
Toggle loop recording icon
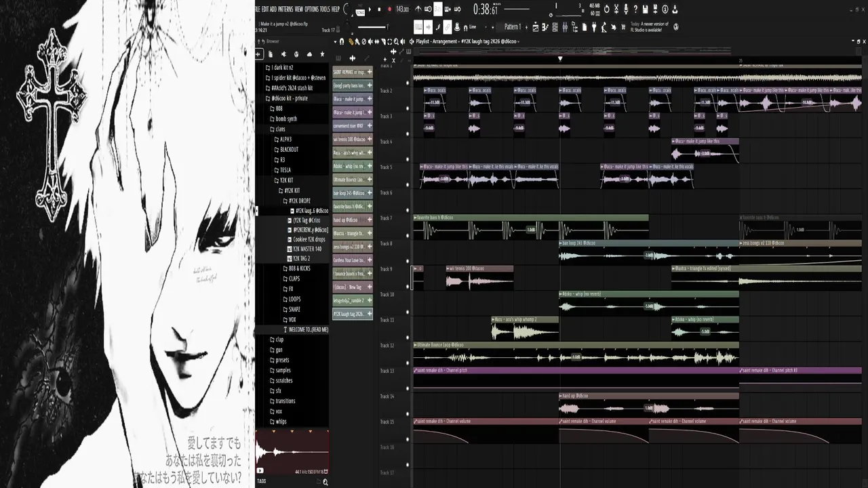tap(458, 9)
